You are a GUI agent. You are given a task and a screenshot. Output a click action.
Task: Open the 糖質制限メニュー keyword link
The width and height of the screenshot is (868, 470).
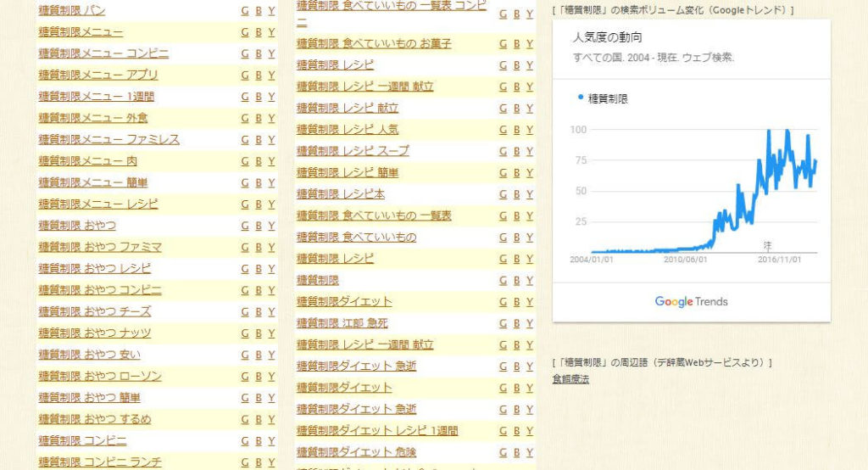point(81,32)
